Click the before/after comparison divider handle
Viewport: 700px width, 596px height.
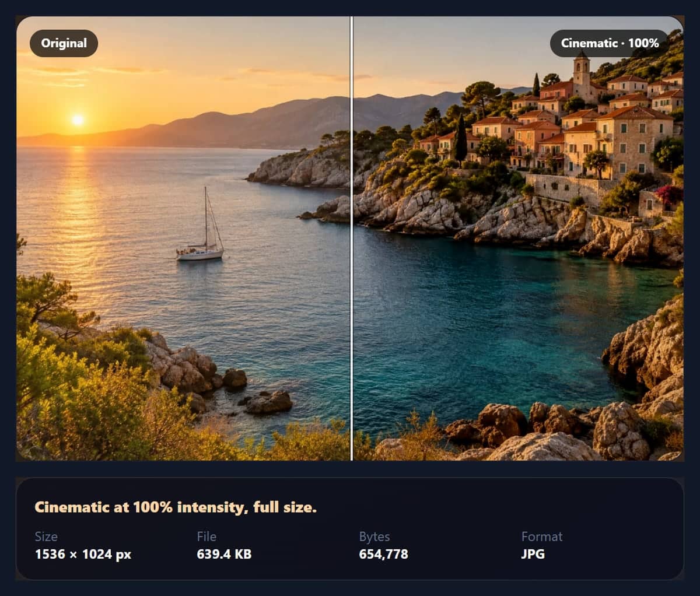click(352, 238)
